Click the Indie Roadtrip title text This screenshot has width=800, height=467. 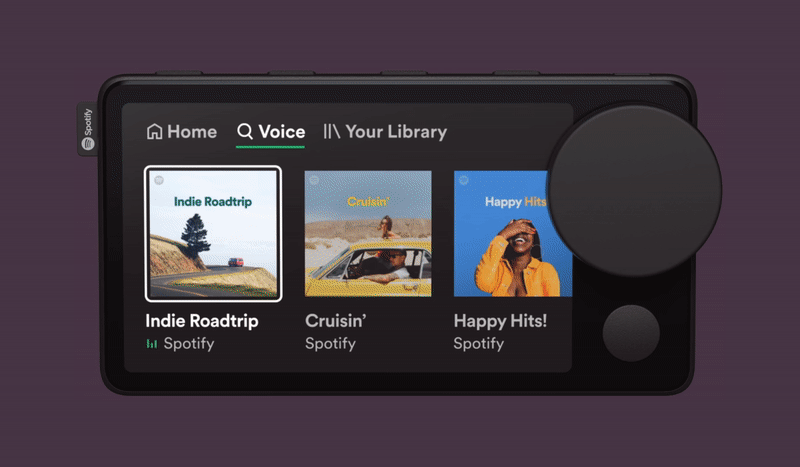click(x=202, y=321)
